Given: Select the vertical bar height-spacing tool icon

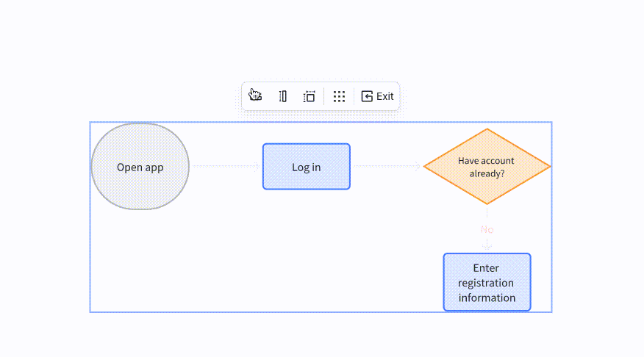Looking at the screenshot, I should (282, 96).
